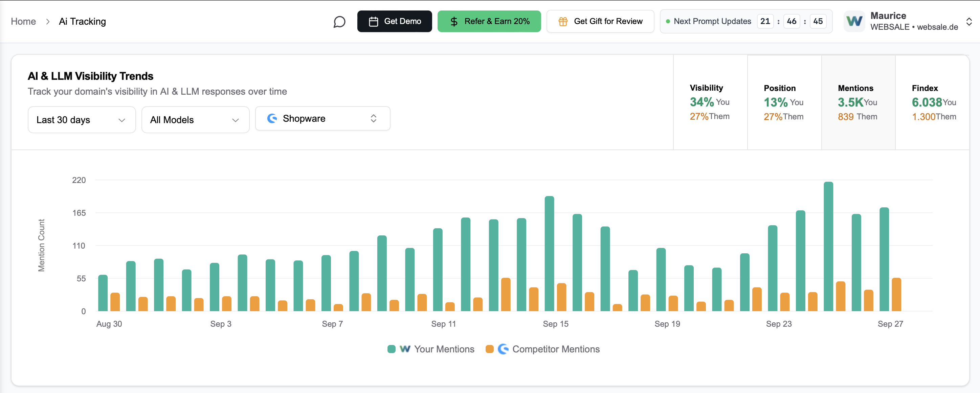Toggle Your Mentions series in legend
This screenshot has height=393, width=980.
click(x=444, y=349)
